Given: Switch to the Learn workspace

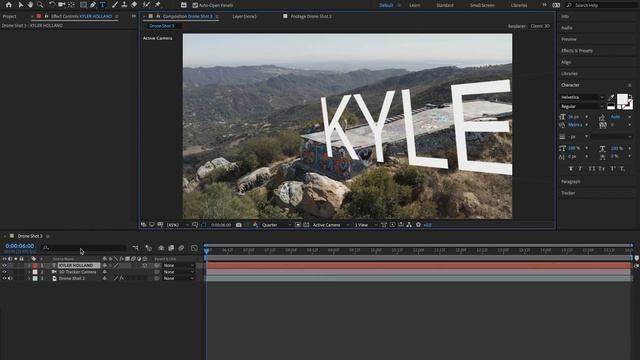Looking at the screenshot, I should 415,5.
